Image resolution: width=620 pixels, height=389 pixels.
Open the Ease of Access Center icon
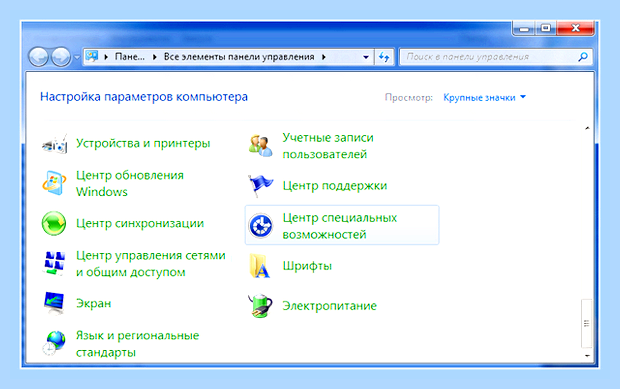(x=261, y=226)
